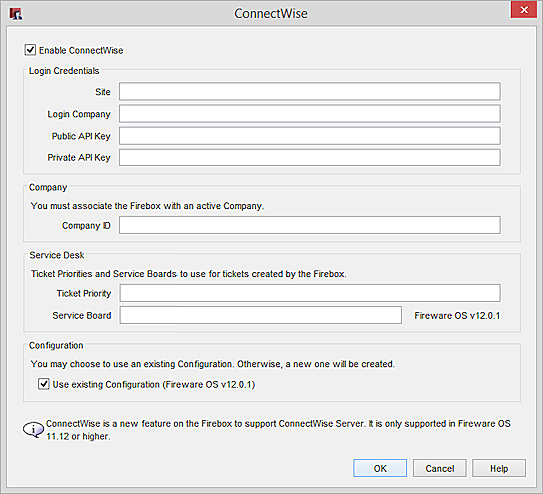Viewport: 543px width, 494px height.
Task: Select the Service Board field
Action: tap(261, 315)
